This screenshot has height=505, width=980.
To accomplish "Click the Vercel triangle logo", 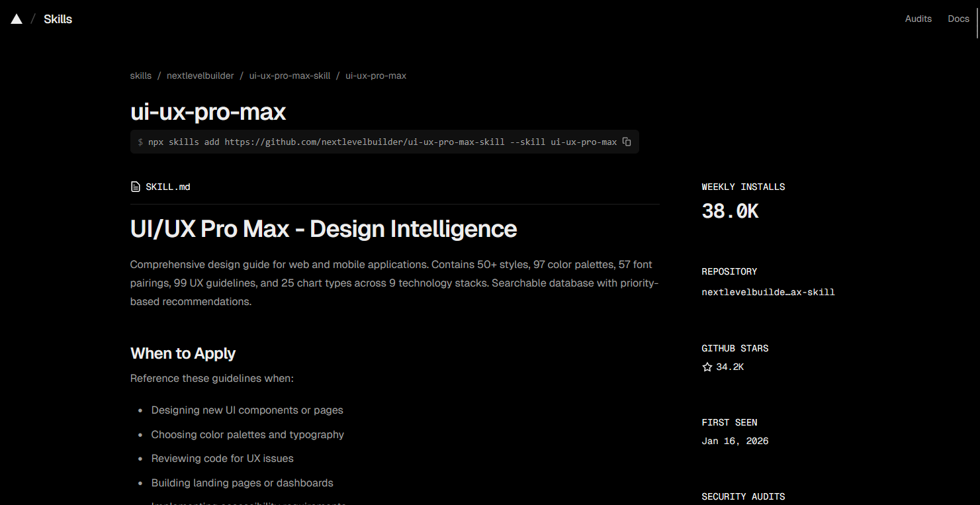I will click(17, 19).
